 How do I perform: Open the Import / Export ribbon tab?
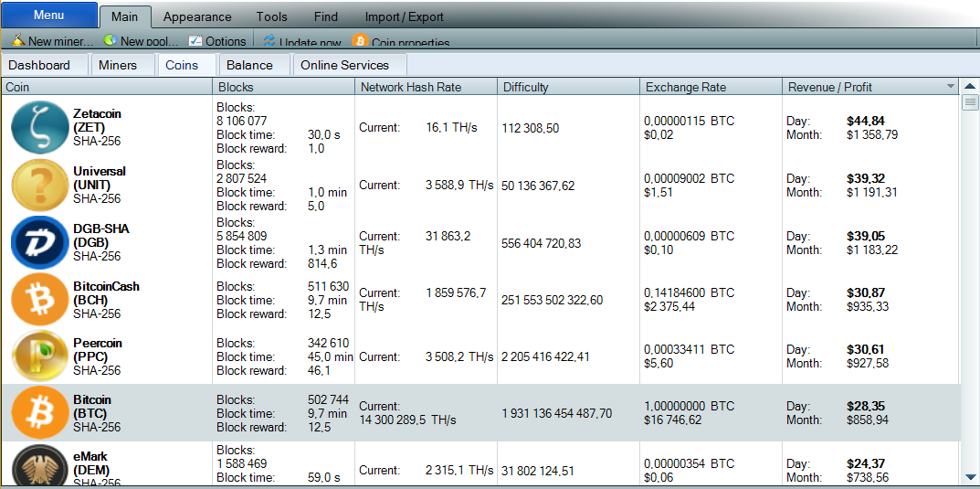[405, 16]
